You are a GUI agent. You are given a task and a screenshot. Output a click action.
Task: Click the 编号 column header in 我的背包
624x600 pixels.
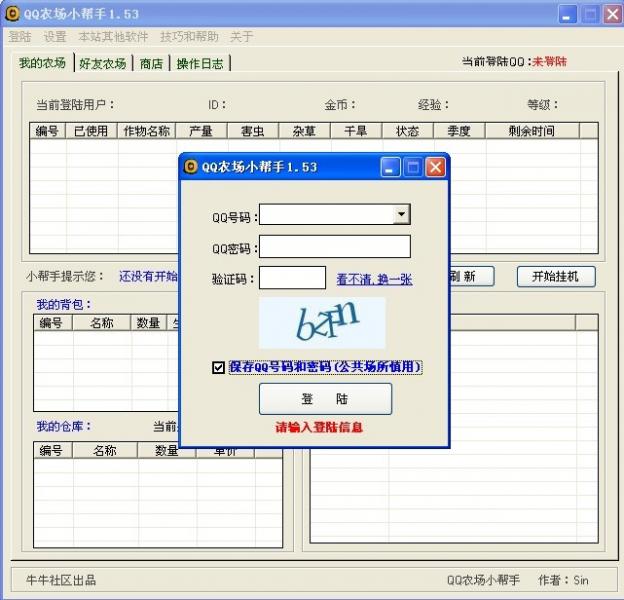pyautogui.click(x=51, y=323)
